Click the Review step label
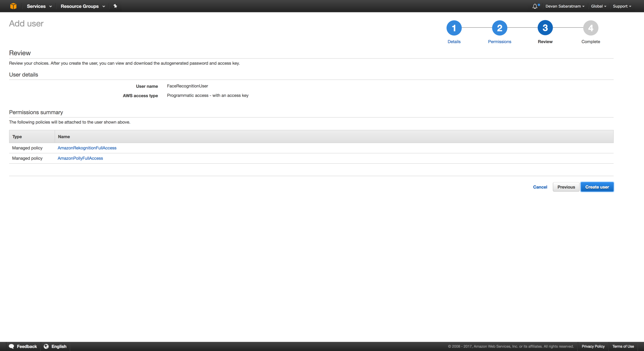 [545, 41]
